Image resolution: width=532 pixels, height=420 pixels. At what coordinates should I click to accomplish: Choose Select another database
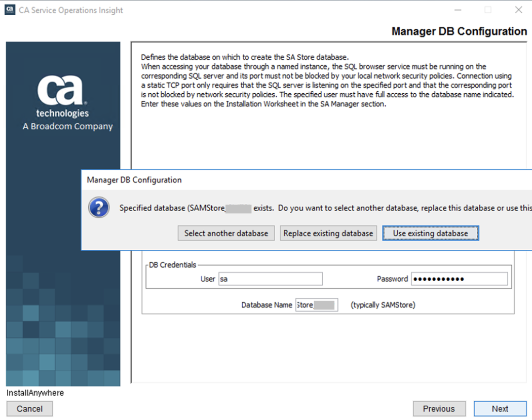pos(226,233)
